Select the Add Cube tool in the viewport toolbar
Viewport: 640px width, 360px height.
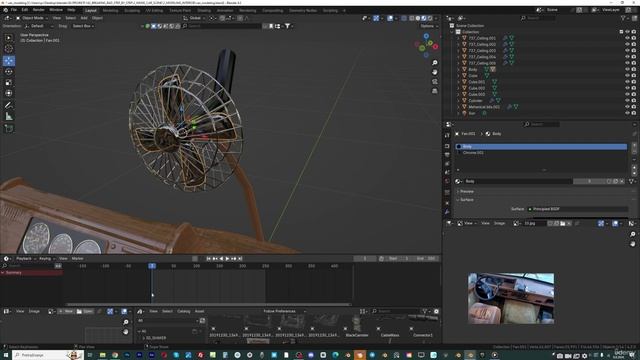[x=9, y=129]
